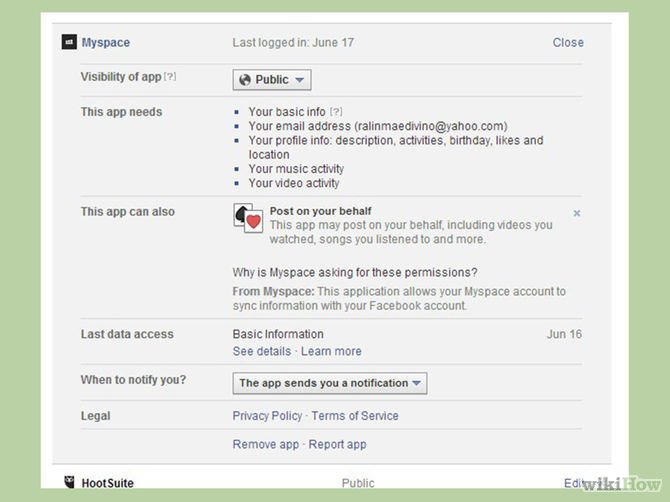Open help next to Your basic info
670x502 pixels.
pos(336,112)
